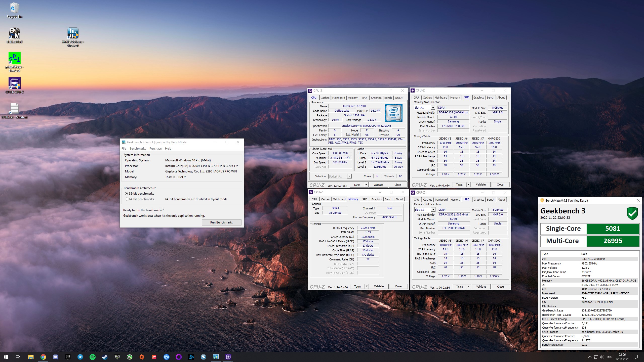The width and height of the screenshot is (644, 362).
Task: Open the Purchase menu in Geekbench
Action: click(x=155, y=149)
